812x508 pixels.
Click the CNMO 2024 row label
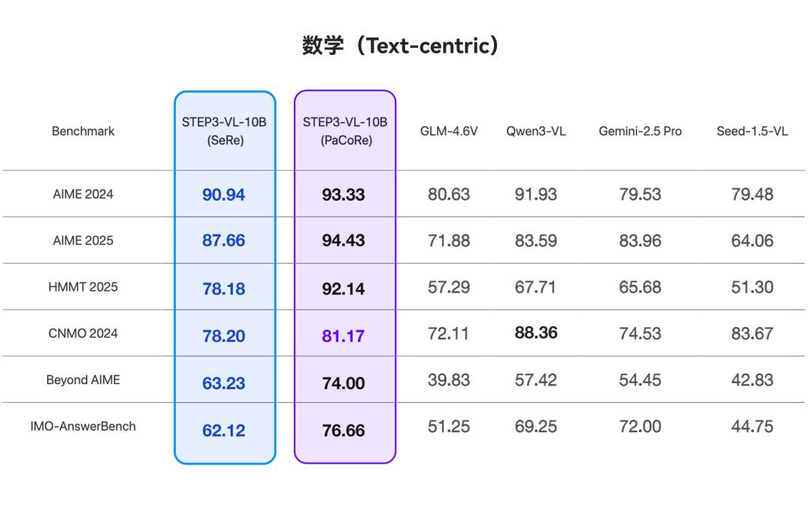(x=83, y=334)
